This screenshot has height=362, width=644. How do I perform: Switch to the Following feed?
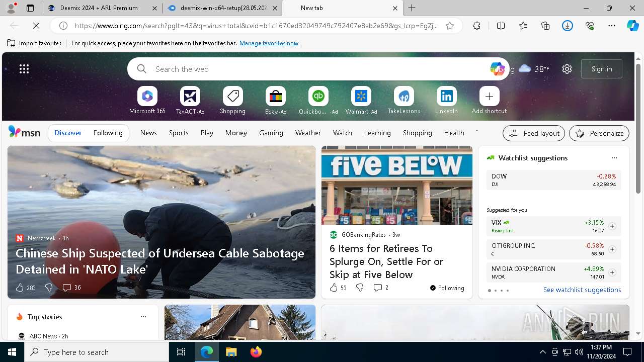[108, 133]
